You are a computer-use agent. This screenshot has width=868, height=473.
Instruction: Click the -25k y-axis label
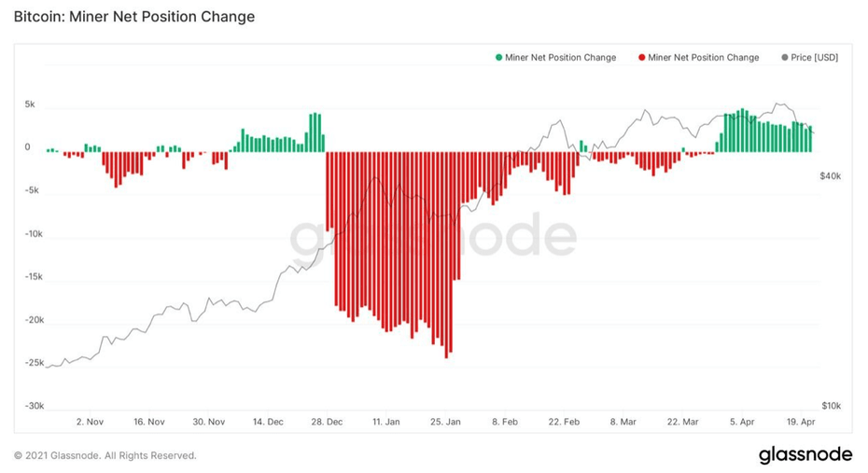tap(34, 363)
